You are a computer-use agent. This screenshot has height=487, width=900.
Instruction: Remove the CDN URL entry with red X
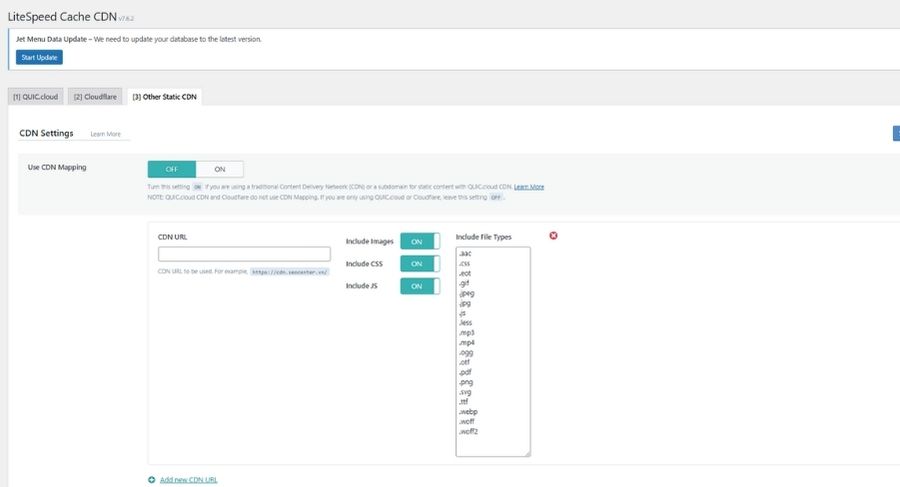click(x=553, y=236)
